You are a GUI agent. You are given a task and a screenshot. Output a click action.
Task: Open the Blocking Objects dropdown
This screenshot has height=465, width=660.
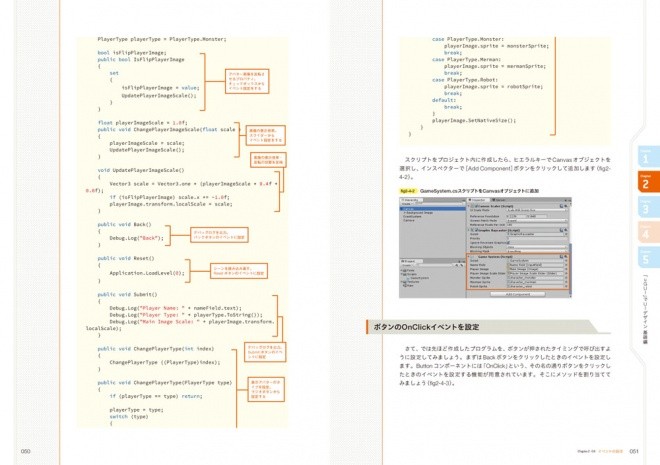pos(537,247)
